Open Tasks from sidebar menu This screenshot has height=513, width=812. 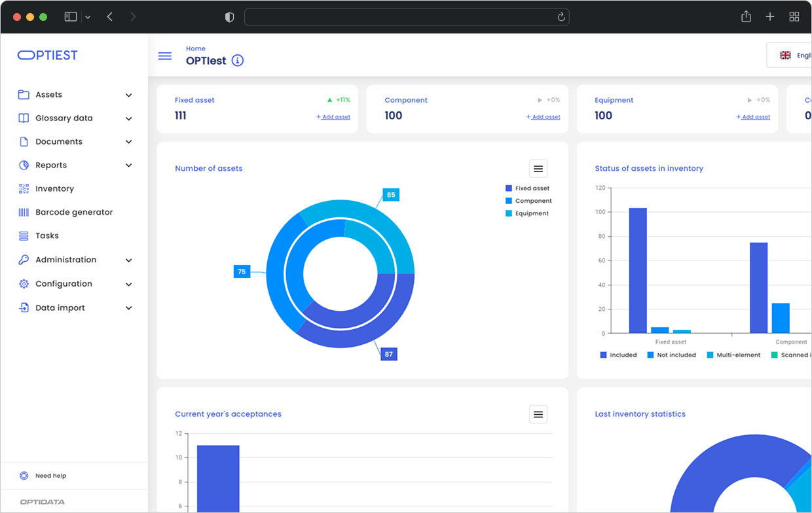pyautogui.click(x=47, y=236)
